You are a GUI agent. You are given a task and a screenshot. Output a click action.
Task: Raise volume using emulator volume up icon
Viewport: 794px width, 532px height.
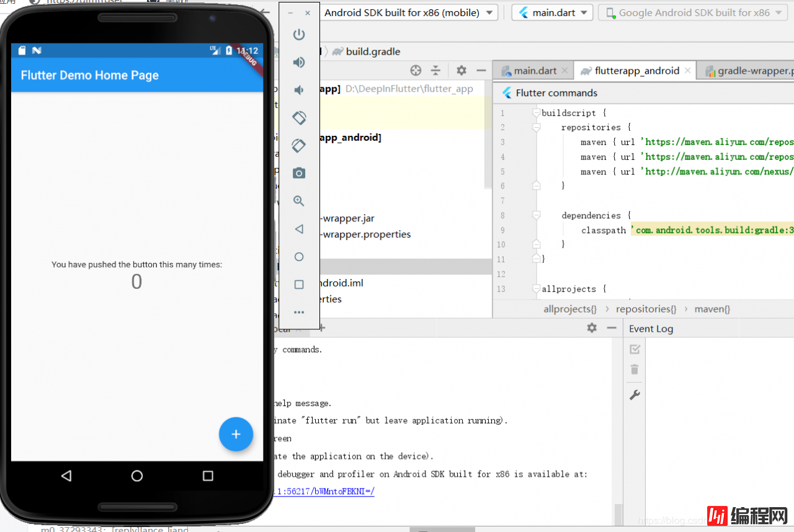pos(299,62)
